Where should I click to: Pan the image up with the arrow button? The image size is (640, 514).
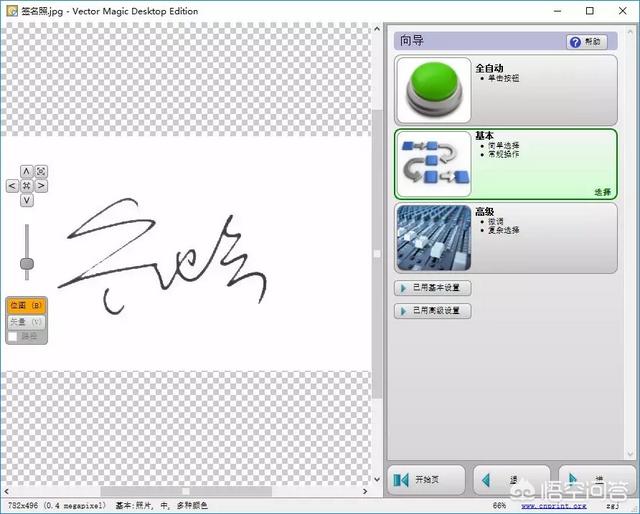coord(27,171)
